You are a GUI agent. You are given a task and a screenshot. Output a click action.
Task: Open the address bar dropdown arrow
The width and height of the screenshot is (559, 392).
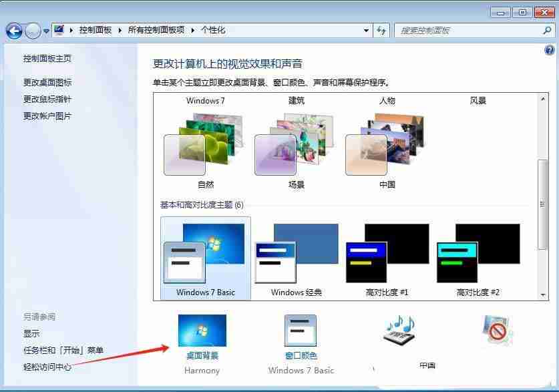pos(365,29)
